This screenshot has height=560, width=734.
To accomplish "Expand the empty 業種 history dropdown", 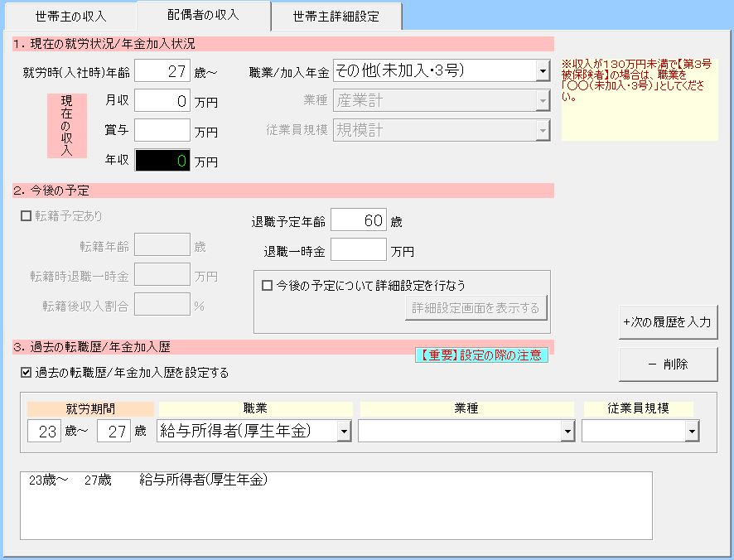I will click(567, 432).
